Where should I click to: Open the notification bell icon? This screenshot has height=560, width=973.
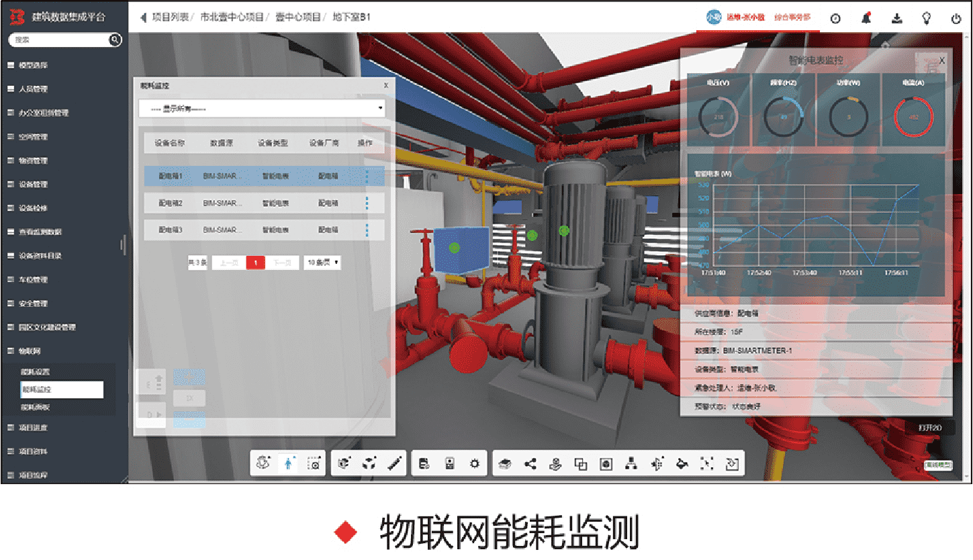coord(867,18)
